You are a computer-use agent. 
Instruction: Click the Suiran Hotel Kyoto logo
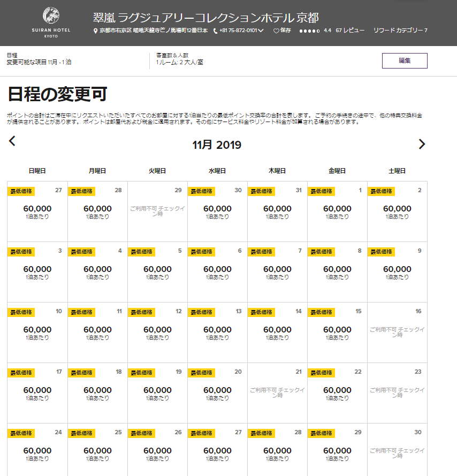(x=51, y=22)
